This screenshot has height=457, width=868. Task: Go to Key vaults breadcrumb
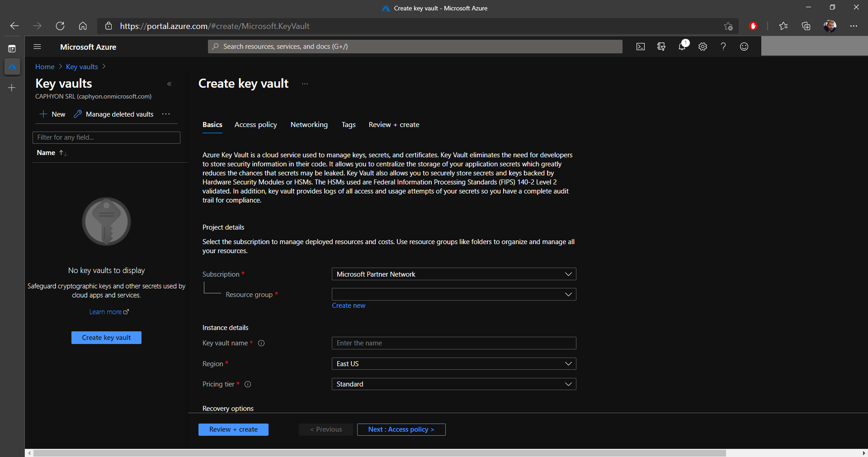[82, 67]
